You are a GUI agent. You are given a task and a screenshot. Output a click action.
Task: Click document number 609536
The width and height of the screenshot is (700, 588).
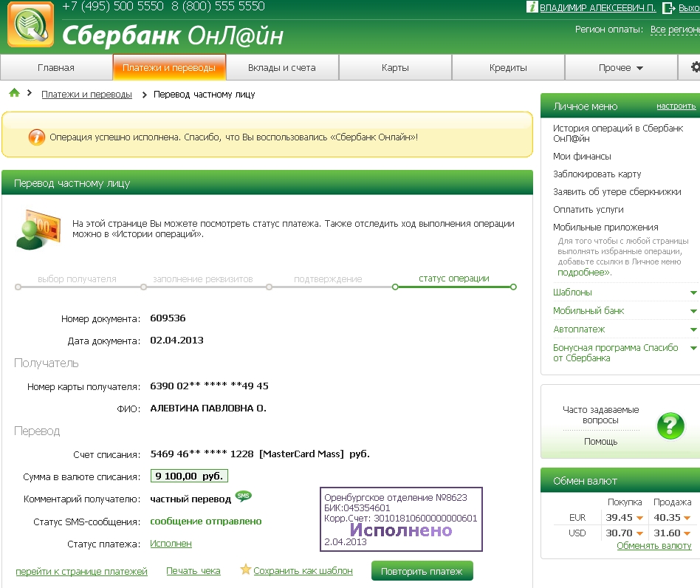[168, 318]
